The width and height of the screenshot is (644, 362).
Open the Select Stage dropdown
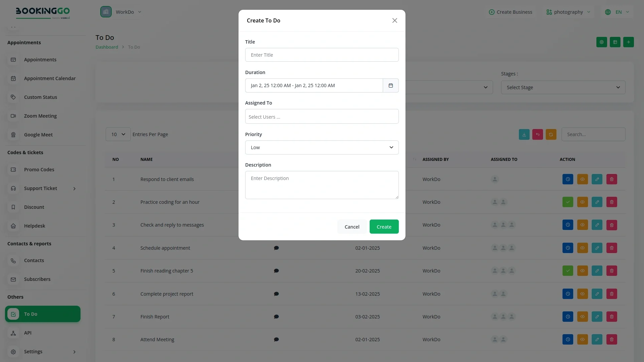(563, 87)
